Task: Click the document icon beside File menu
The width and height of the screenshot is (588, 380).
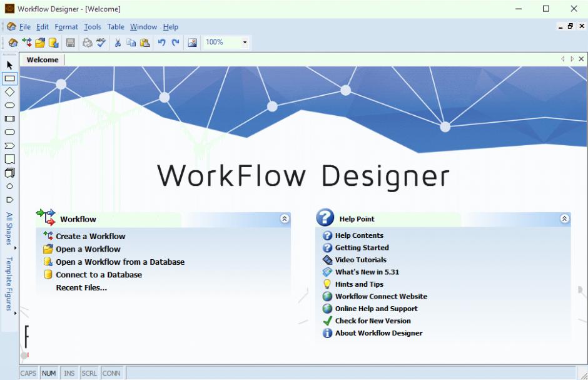Action: pyautogui.click(x=11, y=27)
